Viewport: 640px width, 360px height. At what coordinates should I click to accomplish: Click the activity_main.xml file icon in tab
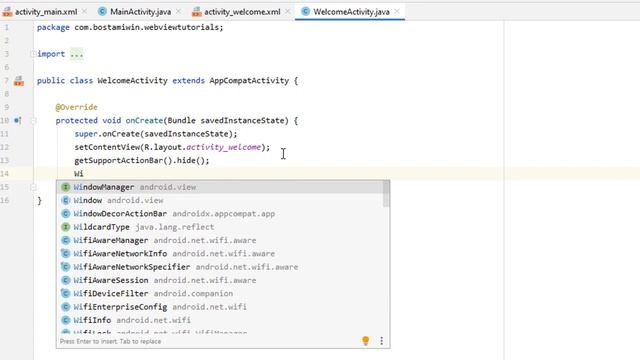[x=7, y=12]
